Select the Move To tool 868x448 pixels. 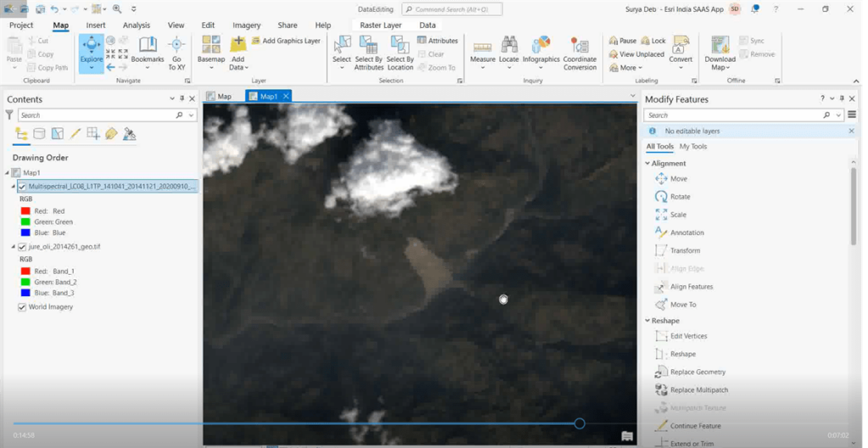tap(676, 305)
